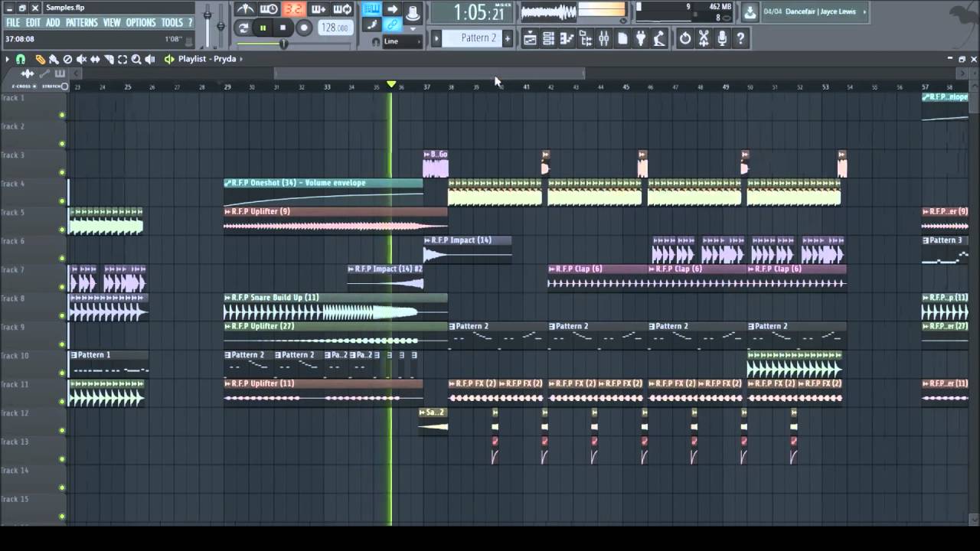This screenshot has height=551, width=980.
Task: Pause playback with the pause button
Action: [263, 28]
